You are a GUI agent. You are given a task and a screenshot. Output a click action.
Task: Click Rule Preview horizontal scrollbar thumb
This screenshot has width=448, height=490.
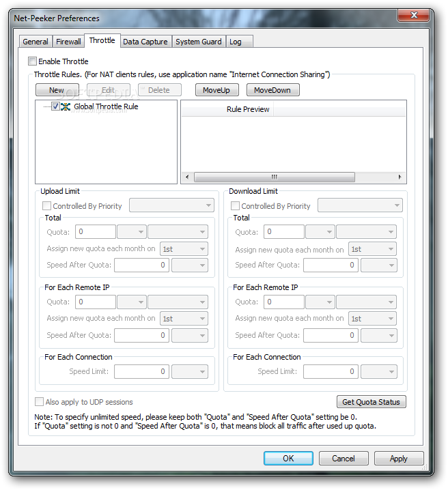[274, 177]
